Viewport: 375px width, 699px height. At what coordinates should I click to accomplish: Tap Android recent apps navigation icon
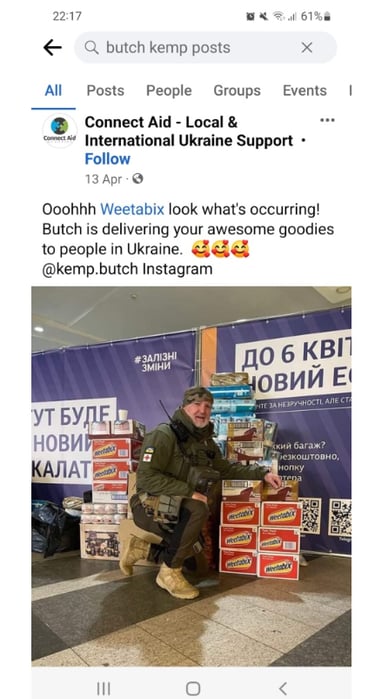103,689
